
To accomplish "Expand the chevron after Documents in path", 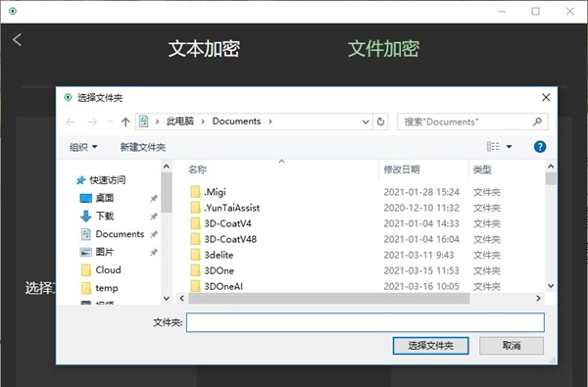I will 270,121.
